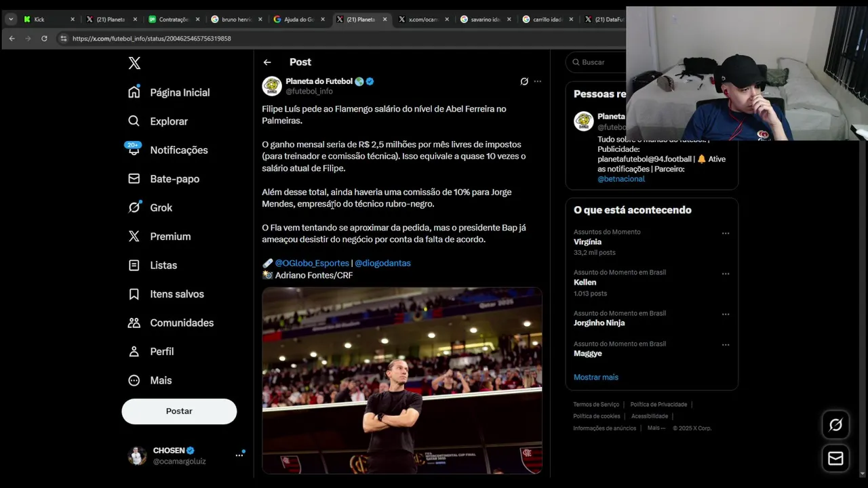Switch to the Contratações tab

click(173, 20)
